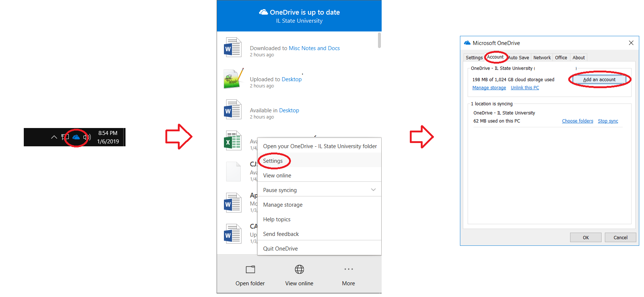Click OK in the Microsoft OneDrive dialog

coord(585,237)
